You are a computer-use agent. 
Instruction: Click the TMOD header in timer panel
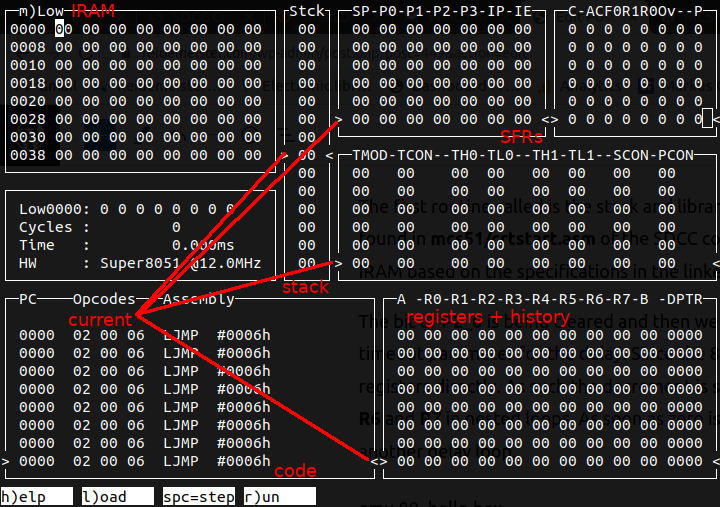coord(370,156)
